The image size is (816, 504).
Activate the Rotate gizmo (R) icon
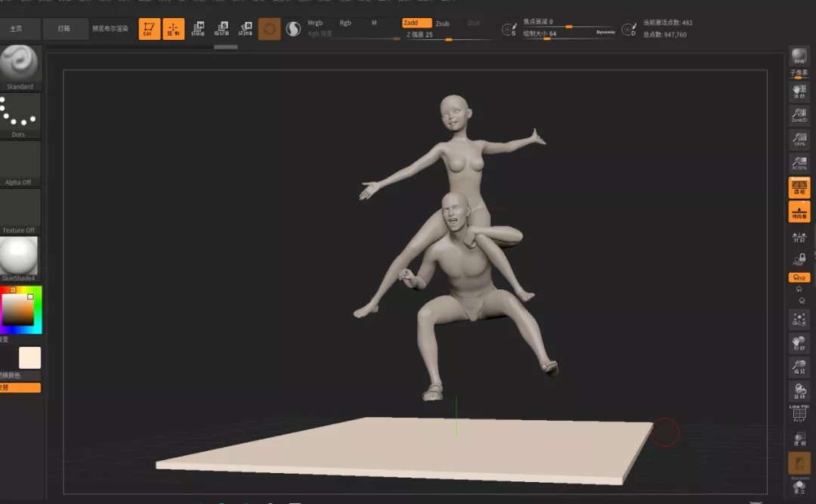point(245,29)
